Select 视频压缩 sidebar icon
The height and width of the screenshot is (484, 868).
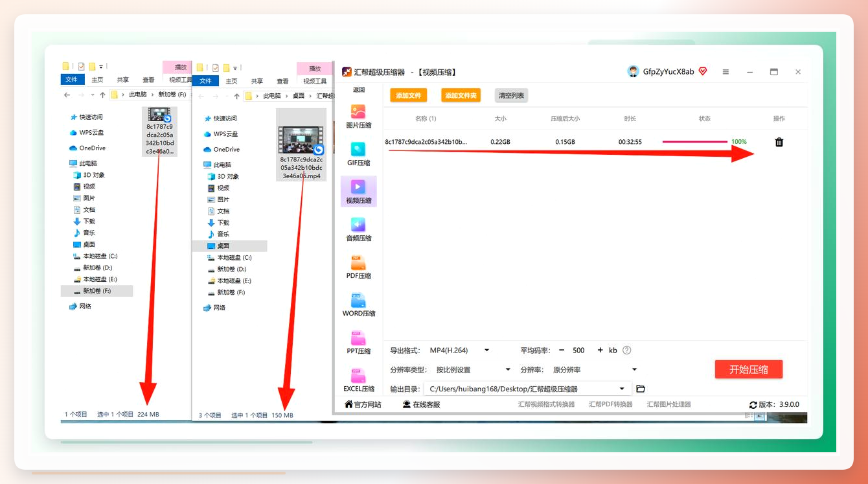click(x=358, y=192)
